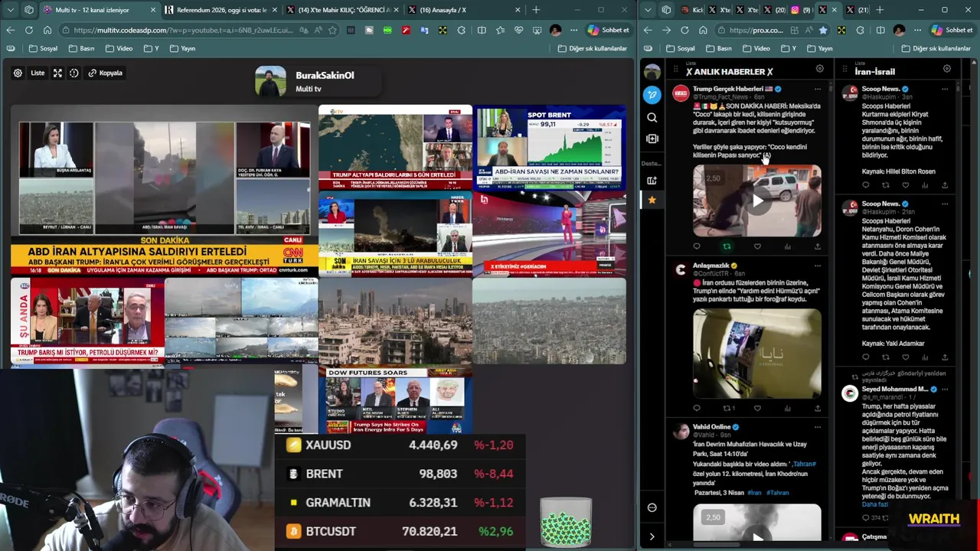Favorite this page star in left browser
The image size is (980, 551).
coord(332,30)
